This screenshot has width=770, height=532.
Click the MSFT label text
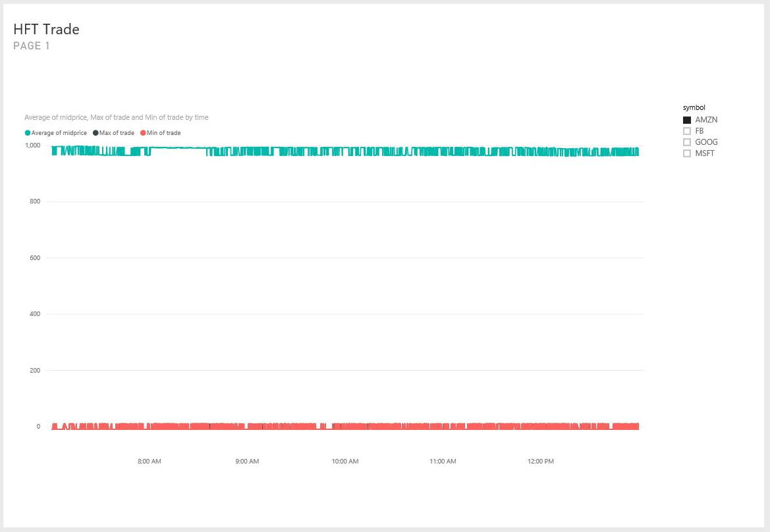pos(704,153)
